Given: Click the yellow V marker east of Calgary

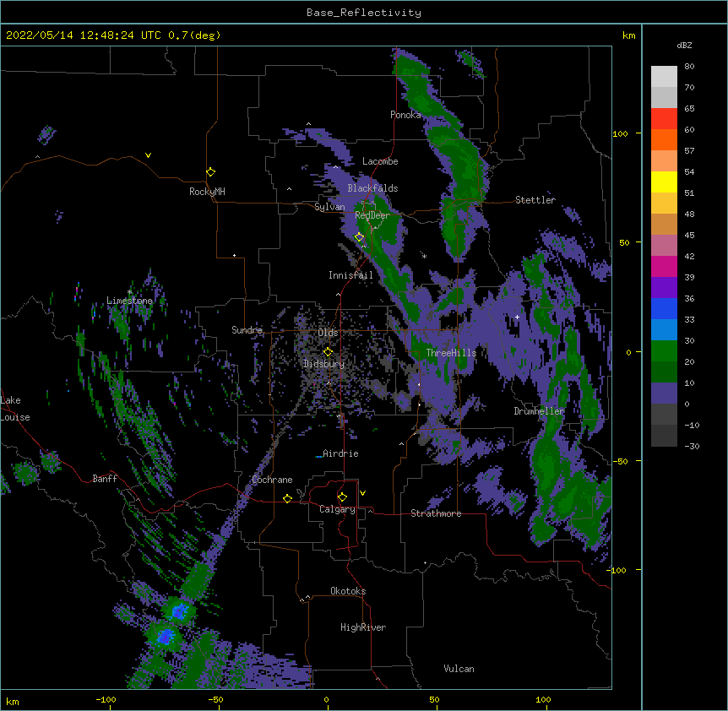Looking at the screenshot, I should (x=362, y=493).
